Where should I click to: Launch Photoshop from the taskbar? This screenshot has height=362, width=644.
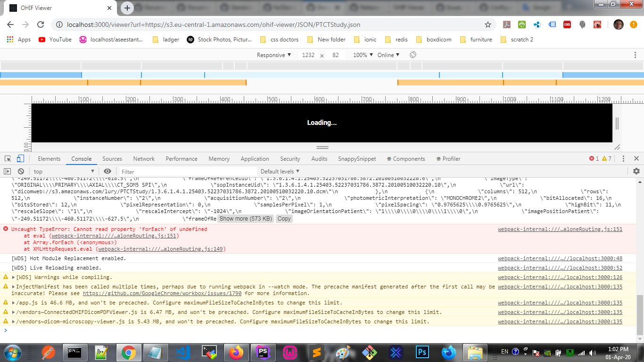pos(422,352)
